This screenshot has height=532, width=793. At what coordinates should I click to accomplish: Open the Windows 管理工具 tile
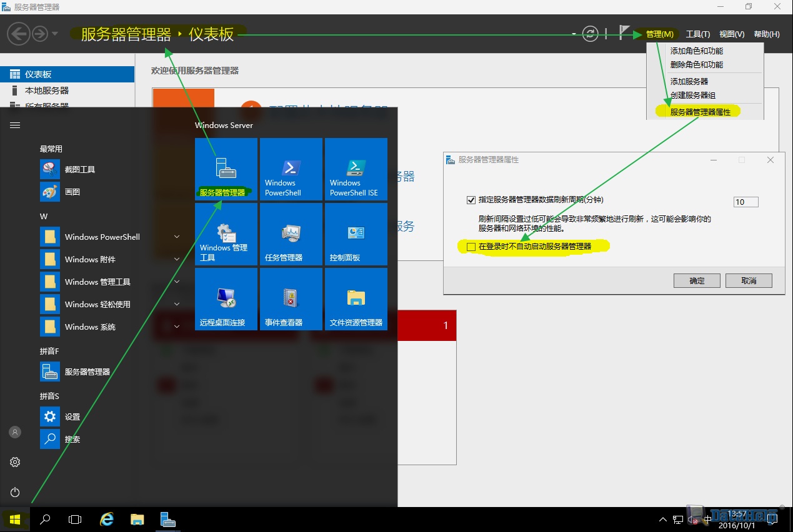pyautogui.click(x=226, y=234)
